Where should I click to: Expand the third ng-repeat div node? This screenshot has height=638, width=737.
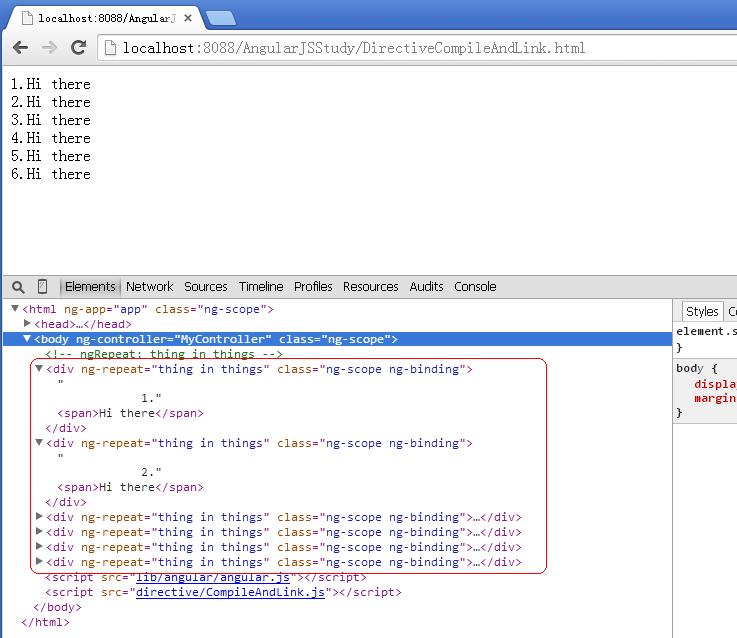pyautogui.click(x=39, y=516)
